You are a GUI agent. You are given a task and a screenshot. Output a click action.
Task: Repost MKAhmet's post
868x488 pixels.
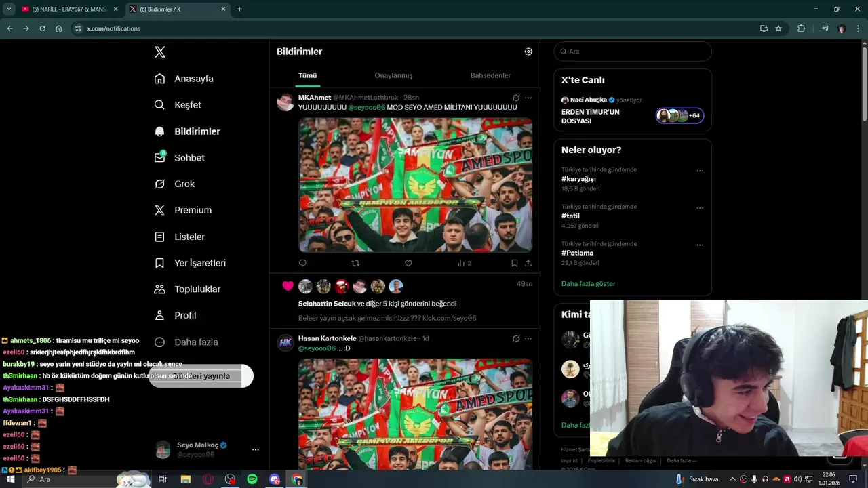pos(355,263)
